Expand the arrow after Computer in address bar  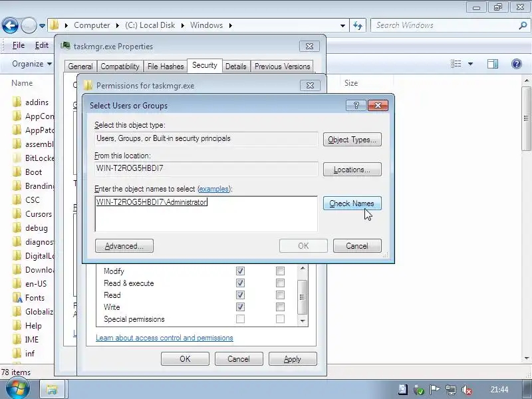coord(118,25)
